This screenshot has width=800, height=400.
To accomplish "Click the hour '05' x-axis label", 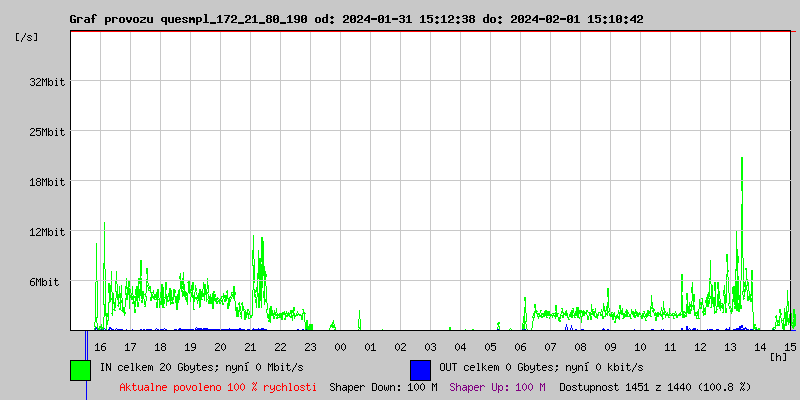I will tap(490, 347).
